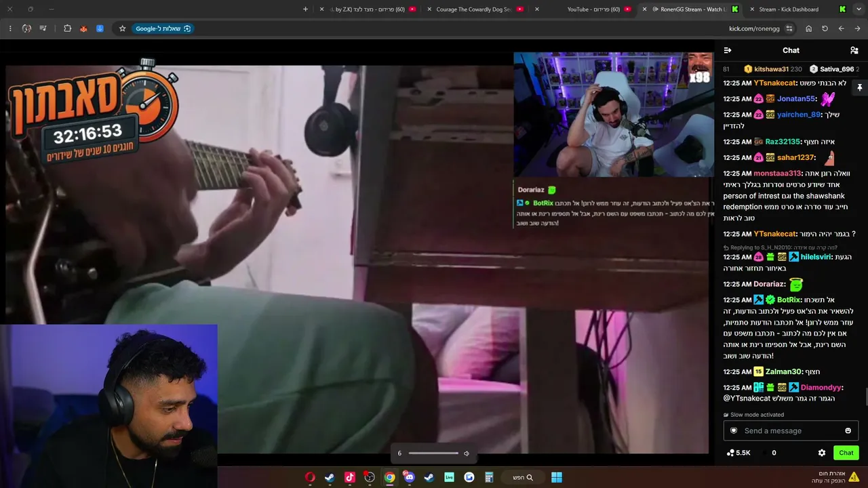Open the emoji picker in chat input
The image size is (868, 488).
[x=848, y=430]
